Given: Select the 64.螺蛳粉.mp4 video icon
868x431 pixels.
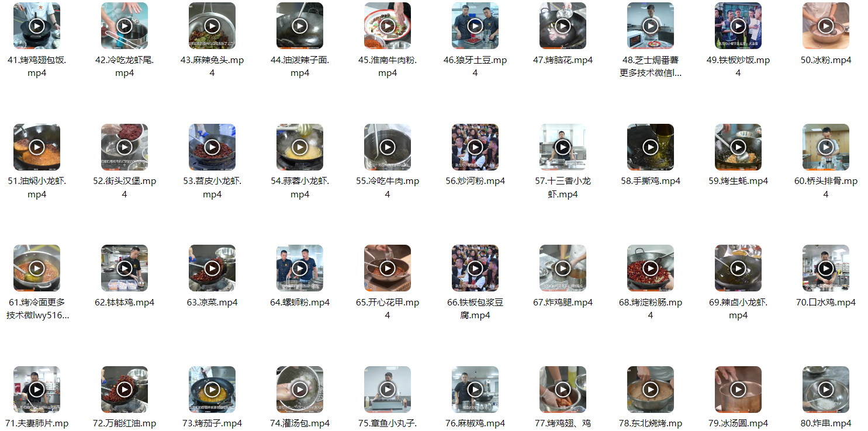Looking at the screenshot, I should point(300,268).
